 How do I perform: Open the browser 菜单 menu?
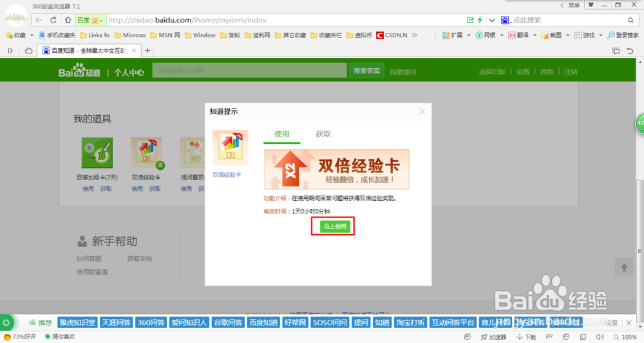574,5
